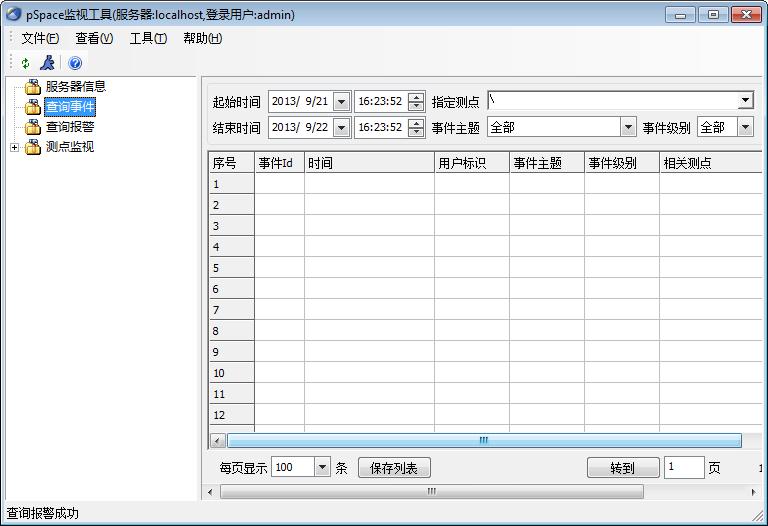This screenshot has width=768, height=526.
Task: Open the 结束时间 date picker dropdown
Action: click(x=342, y=127)
